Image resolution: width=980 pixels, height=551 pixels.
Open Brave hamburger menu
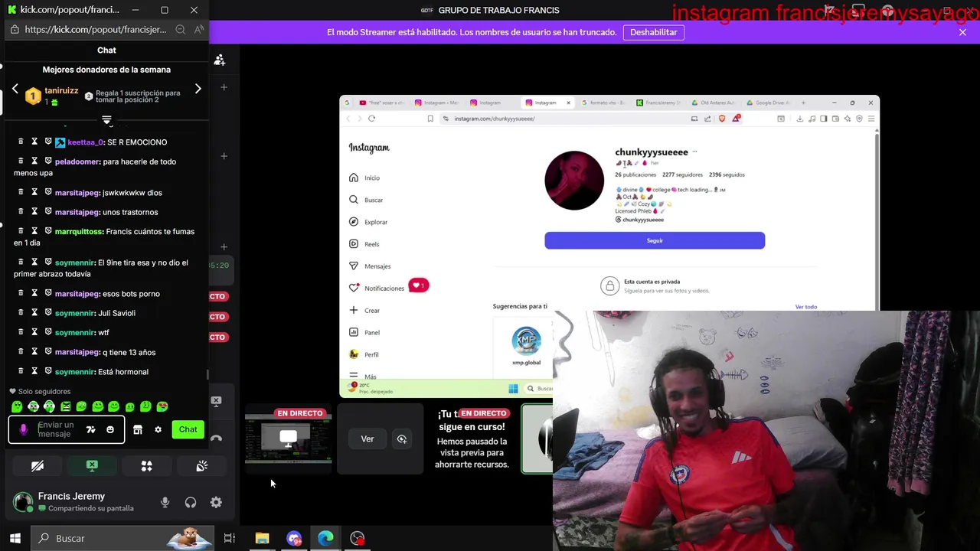[871, 119]
